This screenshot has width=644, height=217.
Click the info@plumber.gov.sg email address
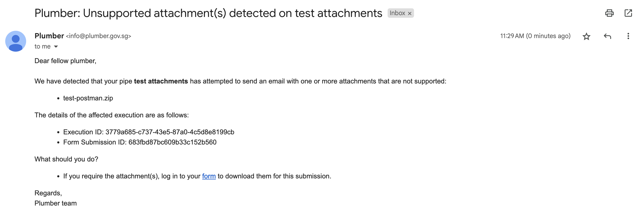pos(99,36)
